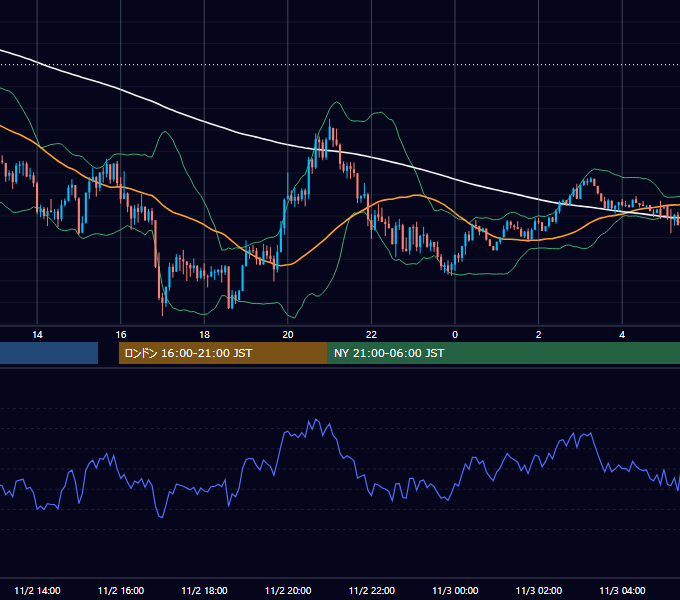Screen dimensions: 680x600
Task: Click the 0 hour label on price chart
Action: [455, 335]
